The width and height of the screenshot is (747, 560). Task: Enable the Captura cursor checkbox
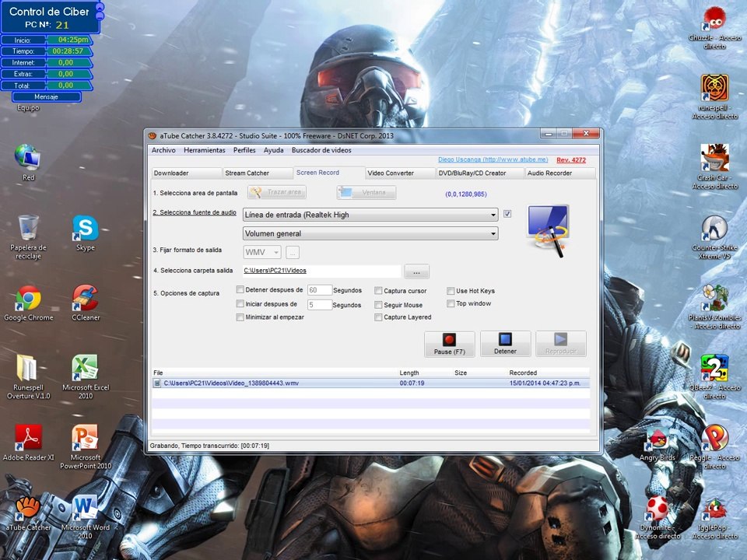pos(378,290)
